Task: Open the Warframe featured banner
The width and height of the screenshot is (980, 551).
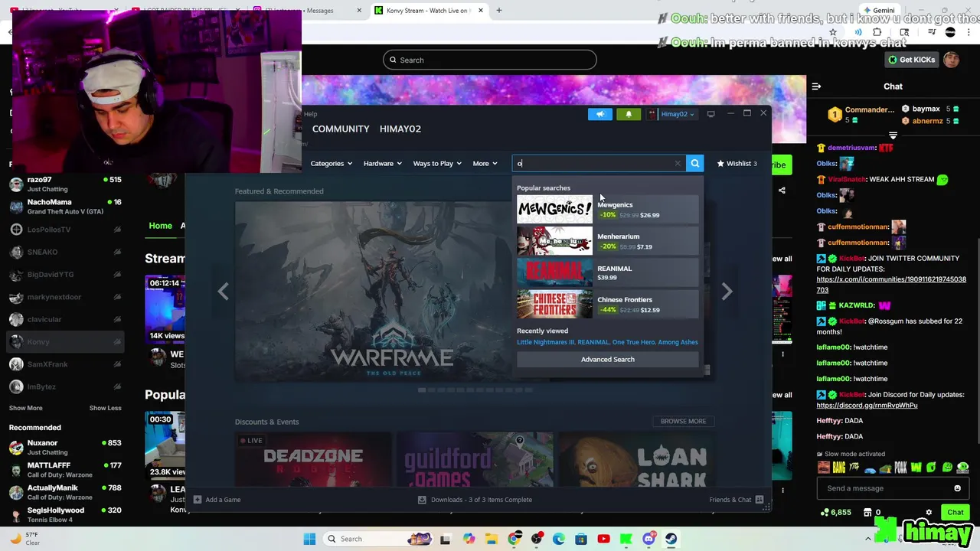Action: [374, 292]
